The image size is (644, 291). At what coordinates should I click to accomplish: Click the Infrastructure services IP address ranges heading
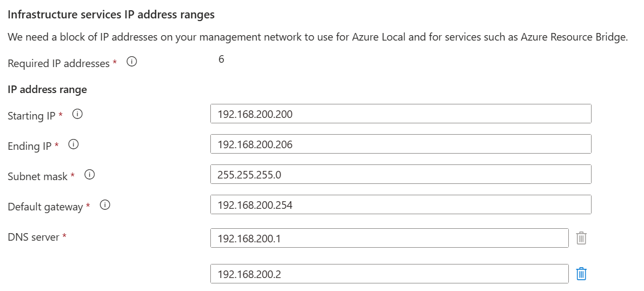(x=111, y=15)
